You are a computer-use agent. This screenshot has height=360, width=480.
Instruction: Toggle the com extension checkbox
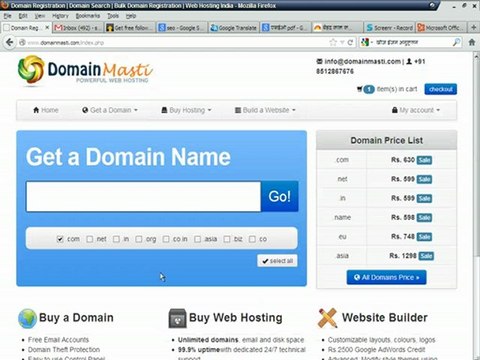pos(60,239)
